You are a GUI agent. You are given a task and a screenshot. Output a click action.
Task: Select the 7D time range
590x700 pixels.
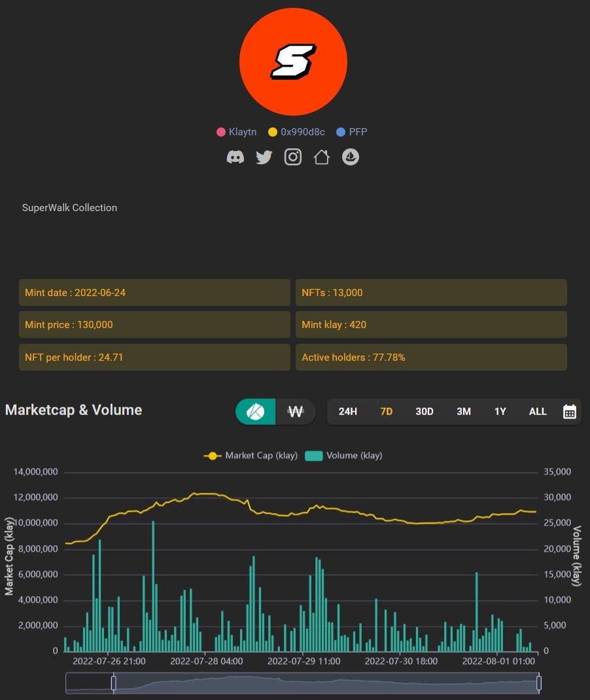pos(387,412)
